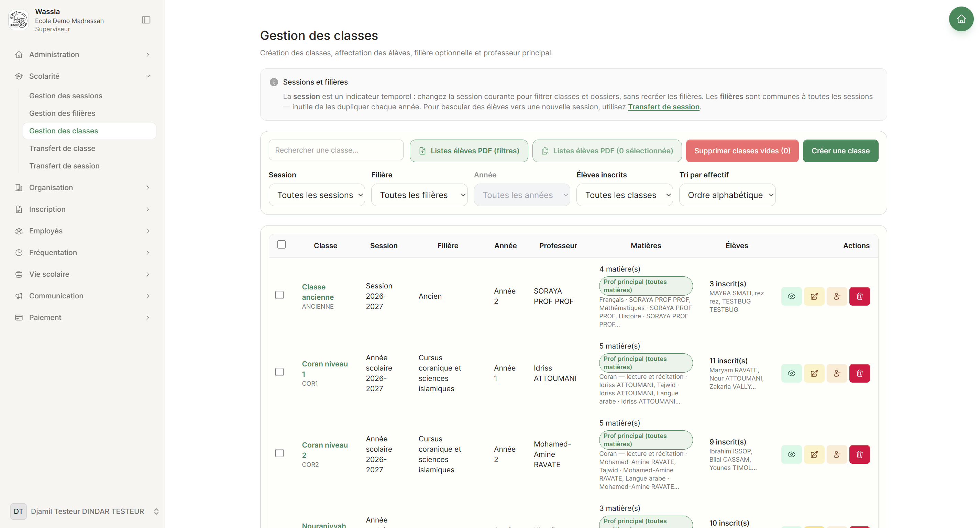
Task: Edit the Coran niveau 2 class
Action: (x=814, y=454)
